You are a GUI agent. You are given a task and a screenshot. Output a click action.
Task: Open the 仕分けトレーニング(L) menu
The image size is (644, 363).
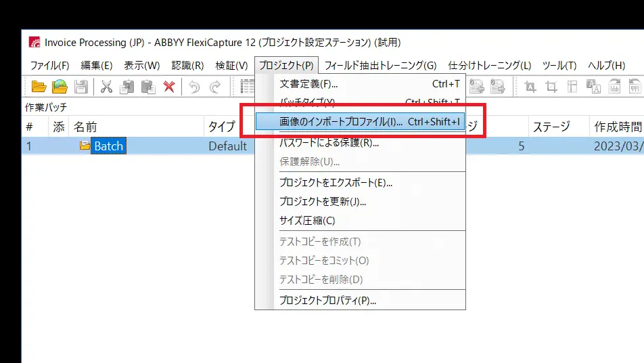490,66
